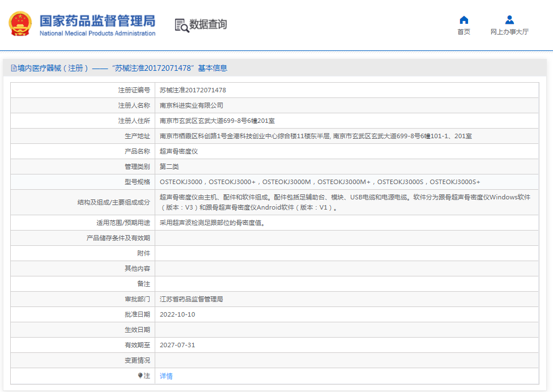Click registrant name 南京科进实业有限公司
The height and width of the screenshot is (392, 553).
click(192, 105)
